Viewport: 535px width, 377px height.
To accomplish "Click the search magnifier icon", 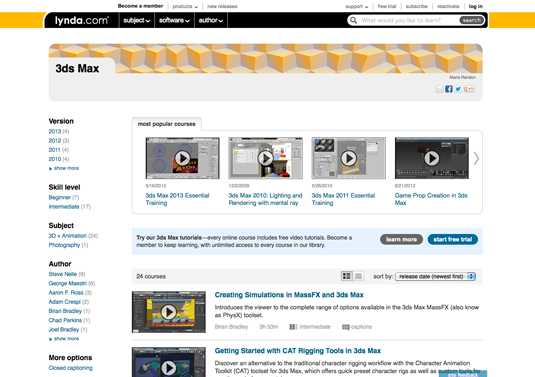I will coord(353,20).
